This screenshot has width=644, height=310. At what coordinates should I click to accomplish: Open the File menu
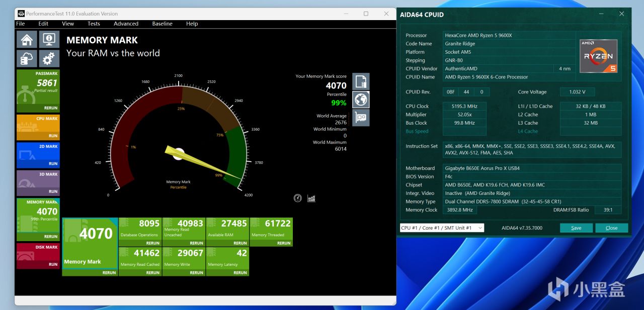click(x=21, y=24)
